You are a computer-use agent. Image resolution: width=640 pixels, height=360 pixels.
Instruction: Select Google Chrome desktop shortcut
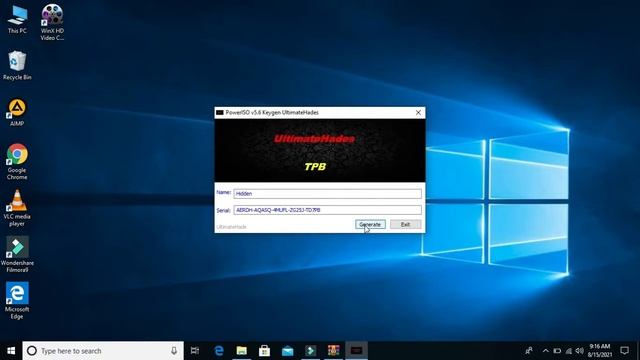tap(17, 162)
